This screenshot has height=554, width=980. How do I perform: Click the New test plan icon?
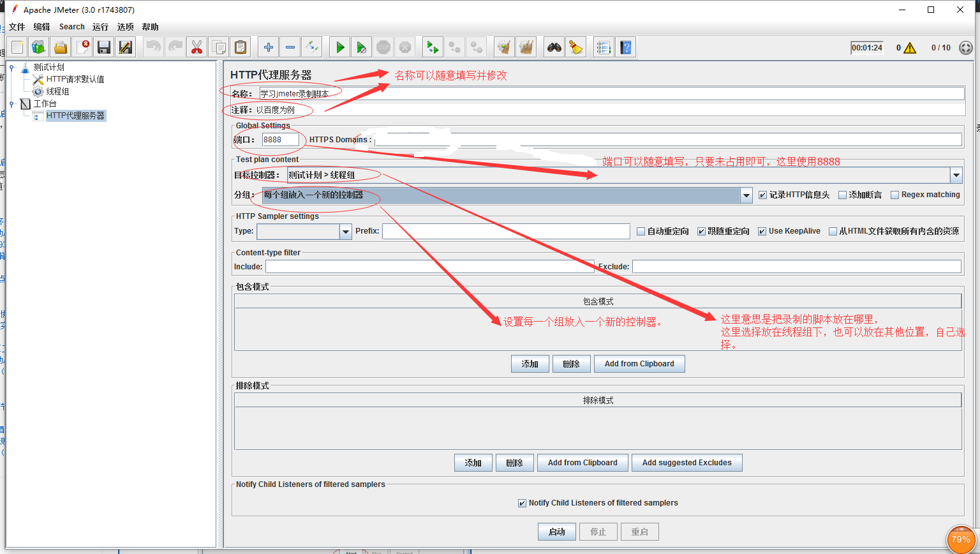17,47
